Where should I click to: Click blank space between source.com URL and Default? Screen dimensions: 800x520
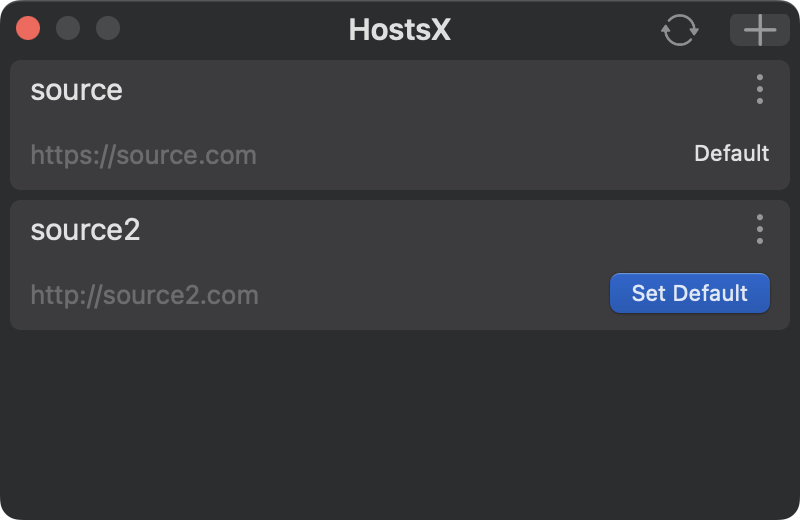click(470, 155)
